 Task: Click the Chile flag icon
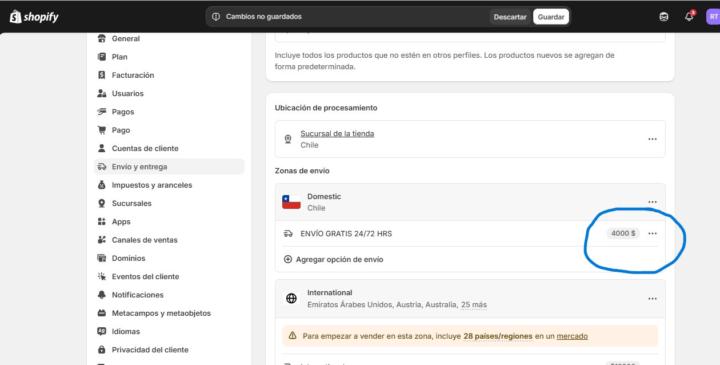291,202
